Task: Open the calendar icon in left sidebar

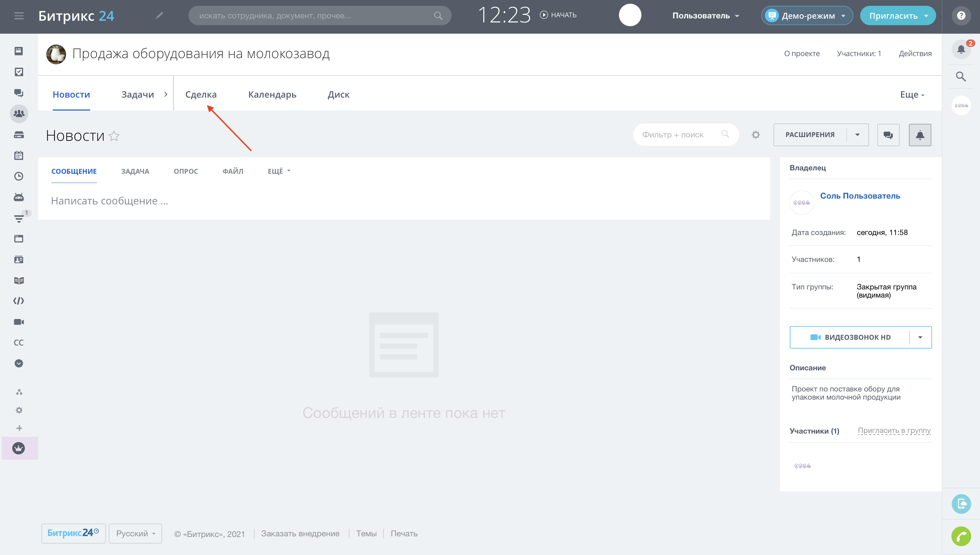Action: point(19,155)
